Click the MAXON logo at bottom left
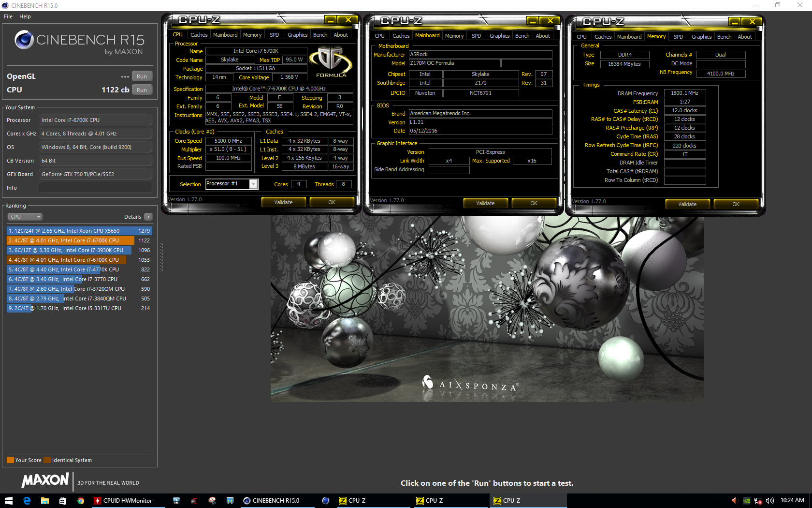Screen dimensions: 812x508 [x=45, y=480]
